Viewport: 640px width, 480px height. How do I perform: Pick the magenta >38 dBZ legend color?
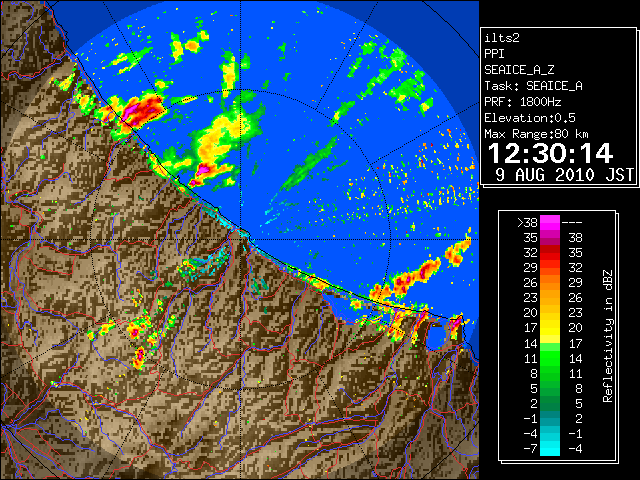pyautogui.click(x=550, y=223)
